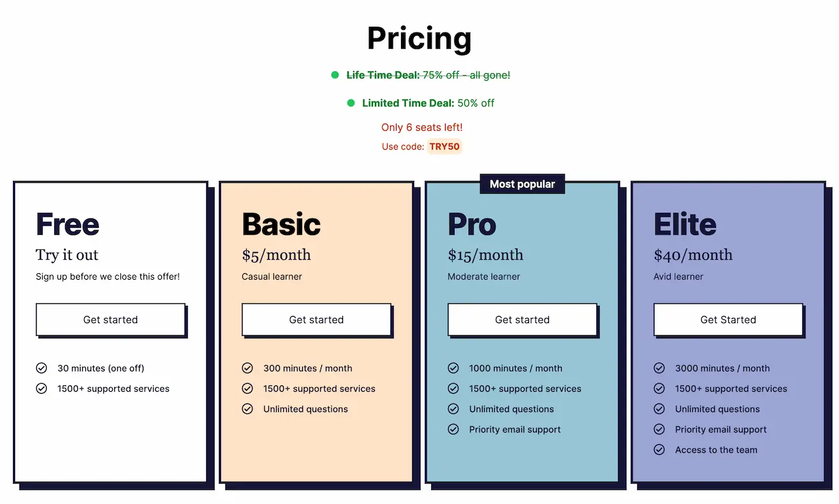Choose Get Started for Elite plan
This screenshot has width=839, height=504.
(728, 319)
